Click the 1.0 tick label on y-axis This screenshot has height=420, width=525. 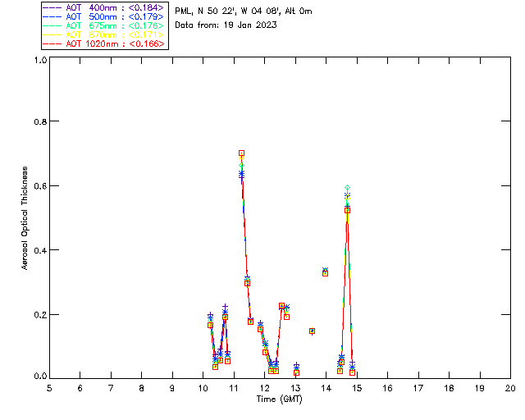pyautogui.click(x=39, y=61)
